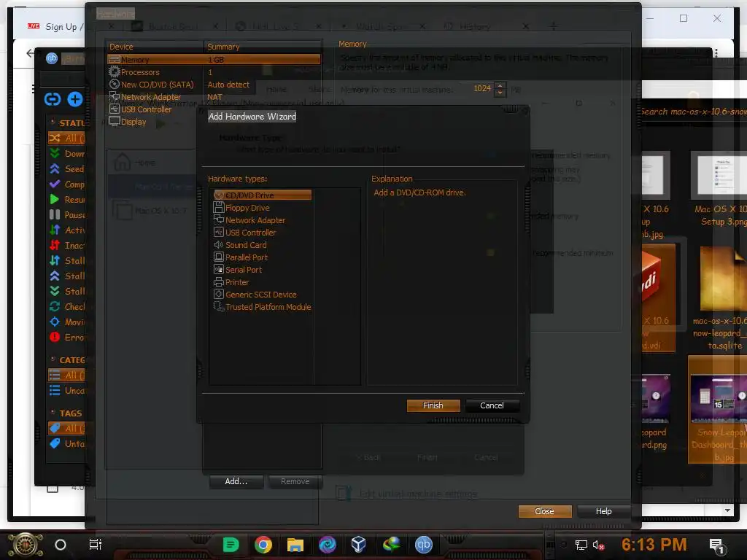The height and width of the screenshot is (560, 747).
Task: Decrease memory value with down stepper
Action: pyautogui.click(x=500, y=93)
